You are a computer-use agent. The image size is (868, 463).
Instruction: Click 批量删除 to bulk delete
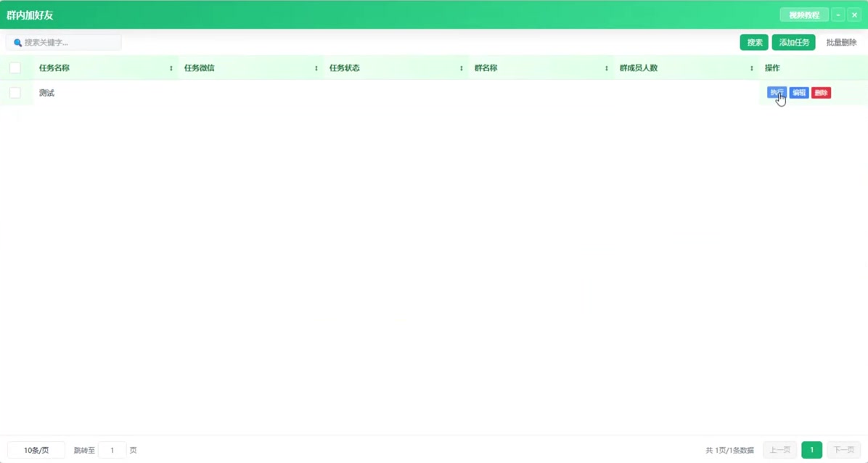click(x=841, y=42)
